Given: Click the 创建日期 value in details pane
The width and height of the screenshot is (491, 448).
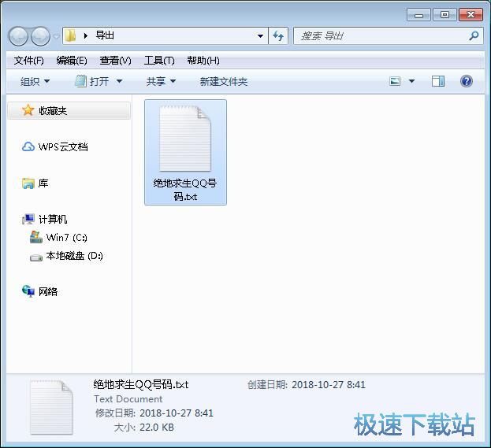Looking at the screenshot, I should 329,384.
